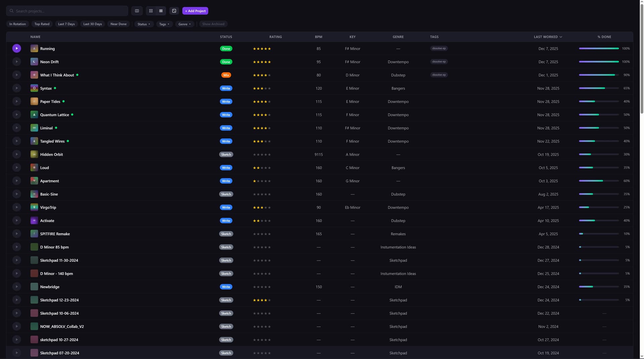Screen dimensions: 644x359
Task: Select the list view icon
Action: tap(161, 11)
